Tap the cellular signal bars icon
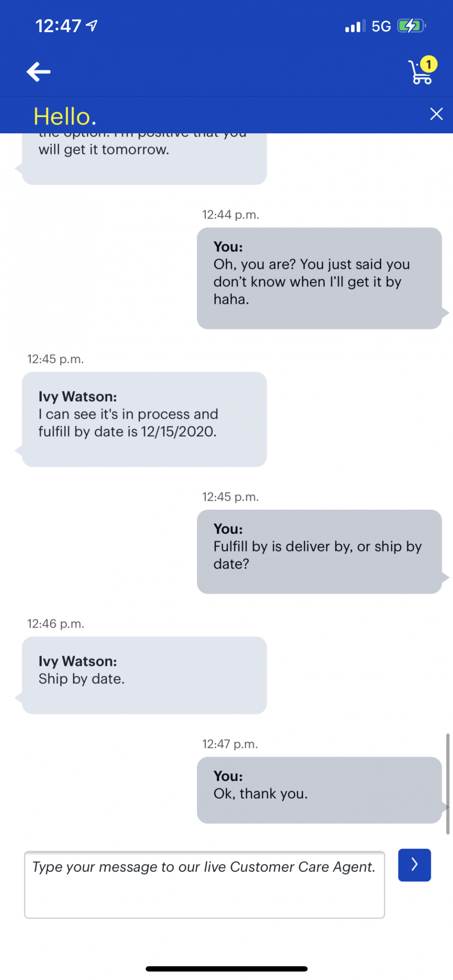Screen dimensions: 453x980 pyautogui.click(x=355, y=26)
